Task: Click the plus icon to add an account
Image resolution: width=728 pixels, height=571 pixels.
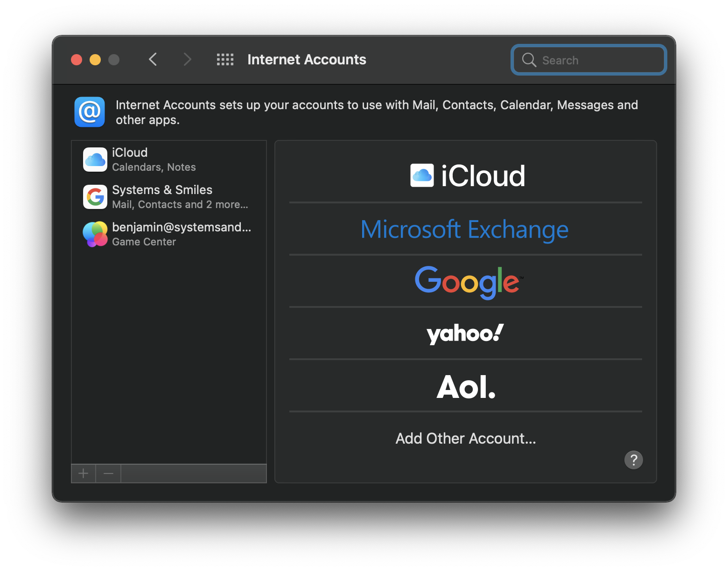Action: [84, 474]
